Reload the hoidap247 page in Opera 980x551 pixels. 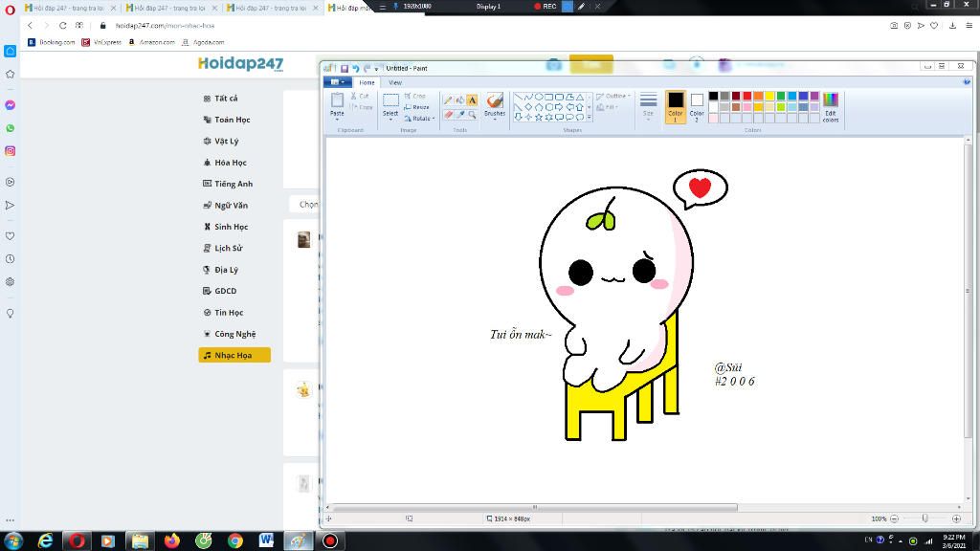tap(62, 26)
